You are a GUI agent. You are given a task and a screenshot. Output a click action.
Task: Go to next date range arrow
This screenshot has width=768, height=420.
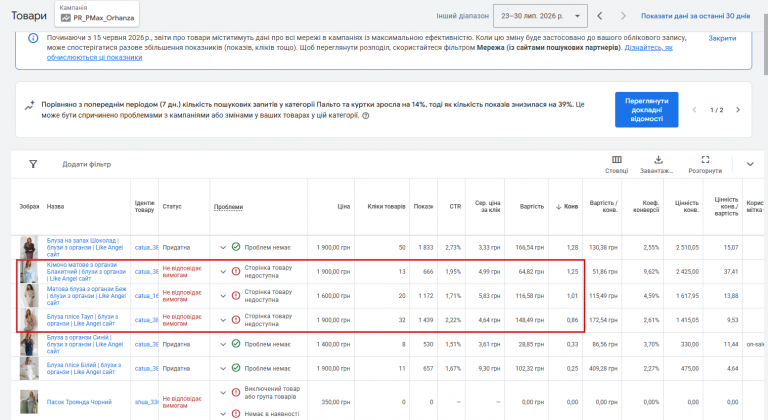623,16
